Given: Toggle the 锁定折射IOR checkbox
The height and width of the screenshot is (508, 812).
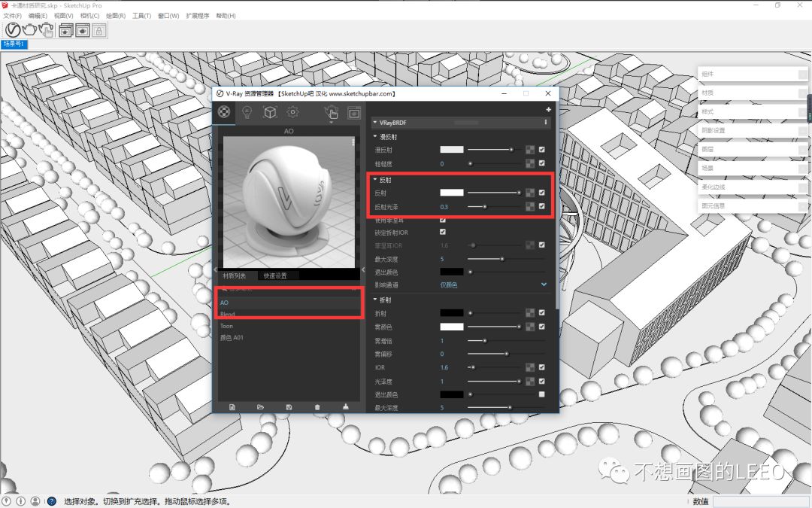Looking at the screenshot, I should pos(443,233).
